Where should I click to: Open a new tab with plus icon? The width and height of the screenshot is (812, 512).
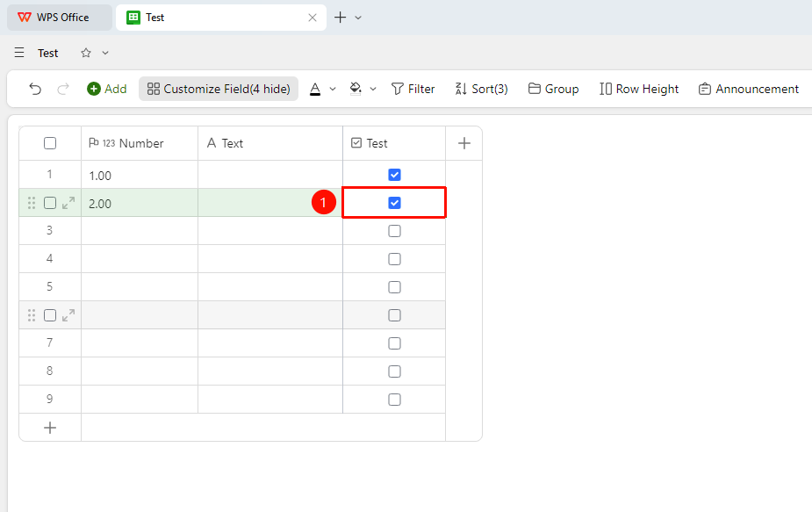[x=340, y=17]
